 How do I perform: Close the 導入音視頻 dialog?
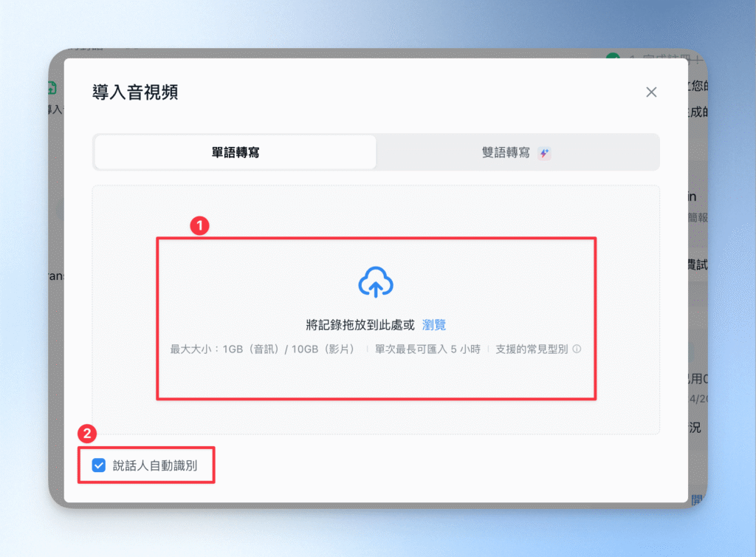(x=651, y=92)
